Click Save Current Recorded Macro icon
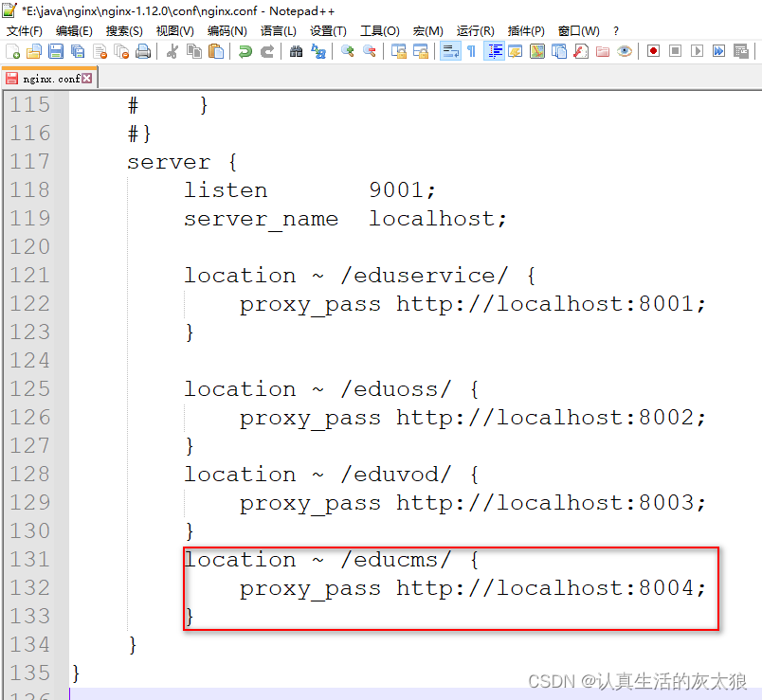The image size is (762, 700). pyautogui.click(x=741, y=51)
